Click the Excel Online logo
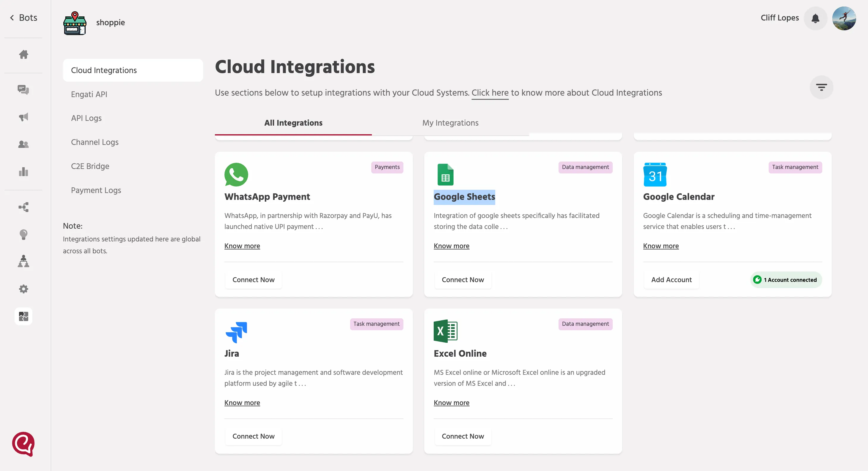This screenshot has height=471, width=868. tap(445, 331)
